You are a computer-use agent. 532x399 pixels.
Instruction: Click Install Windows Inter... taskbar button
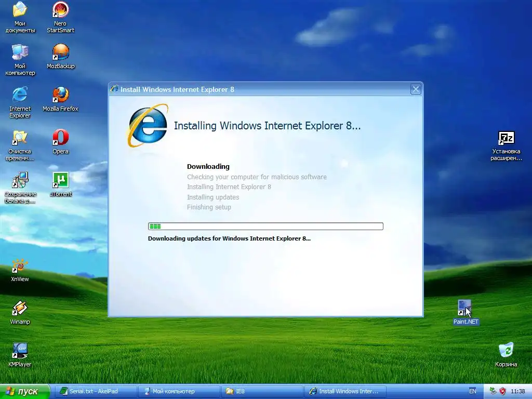(x=345, y=391)
